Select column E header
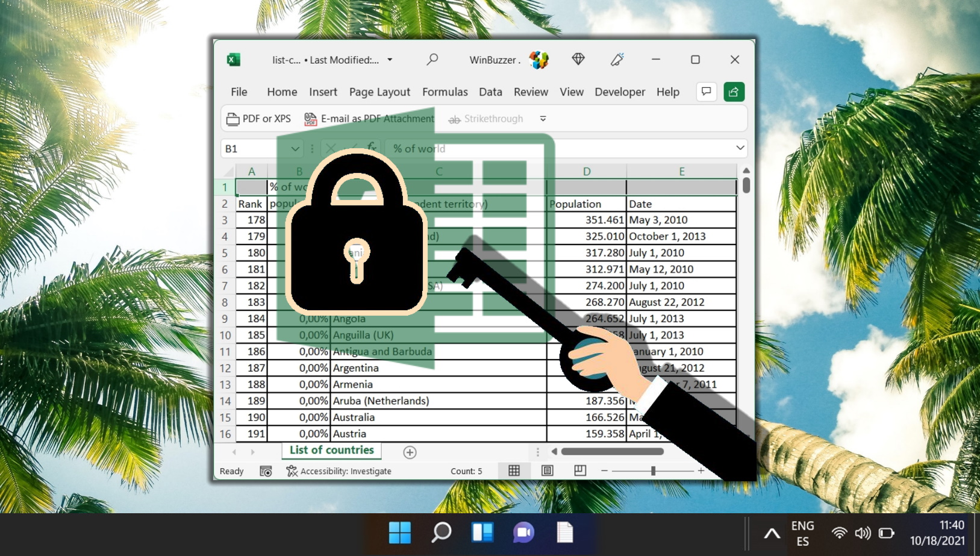This screenshot has height=556, width=980. click(682, 171)
